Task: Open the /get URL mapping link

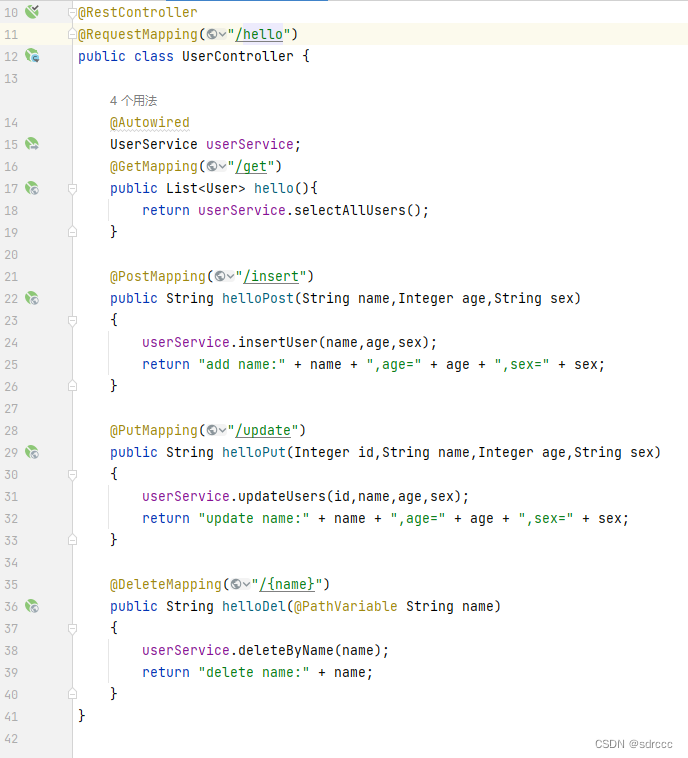Action: point(251,166)
